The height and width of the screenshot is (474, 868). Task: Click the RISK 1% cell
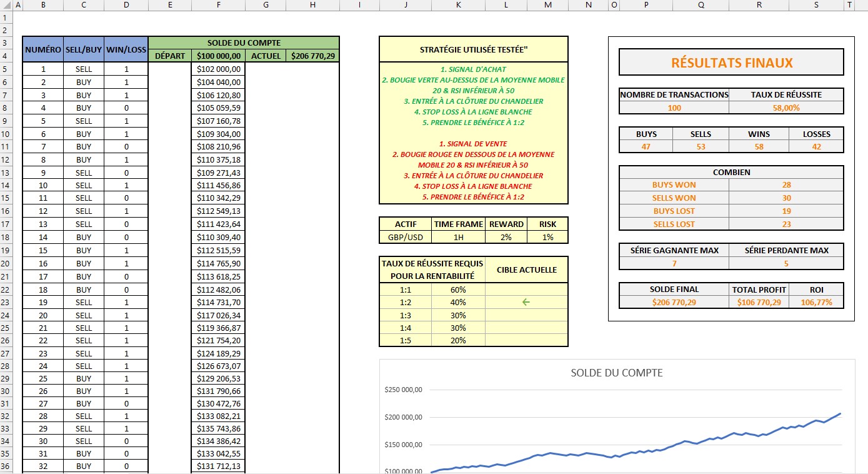click(x=547, y=237)
